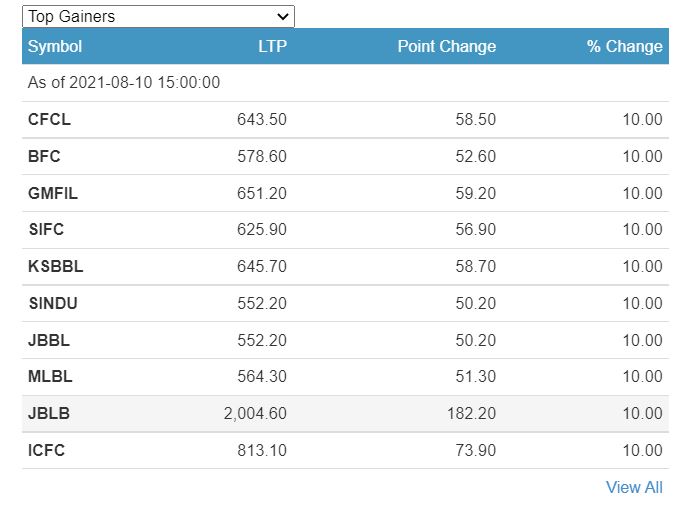Screen dimensions: 693x520
Task: Select the highlighted JBLB symbol
Action: point(49,413)
